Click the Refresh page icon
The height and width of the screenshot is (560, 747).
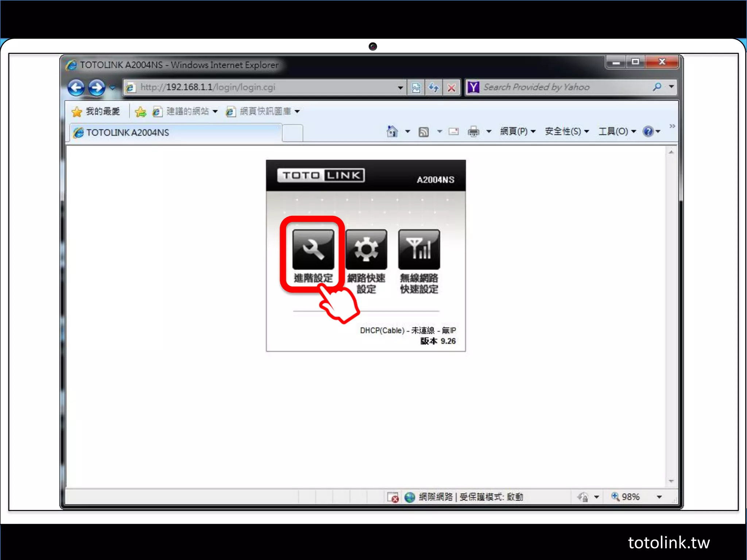coord(433,87)
